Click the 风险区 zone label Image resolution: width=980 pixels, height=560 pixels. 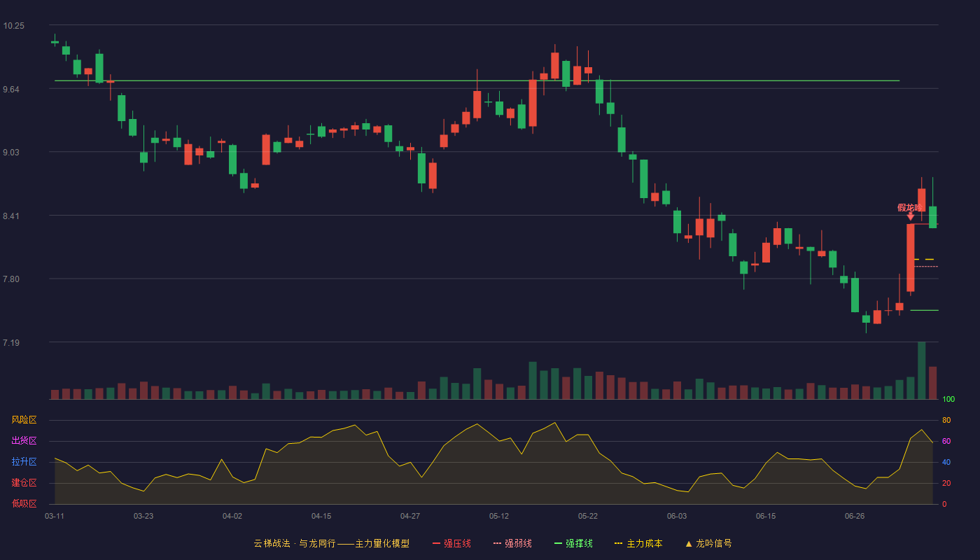24,420
